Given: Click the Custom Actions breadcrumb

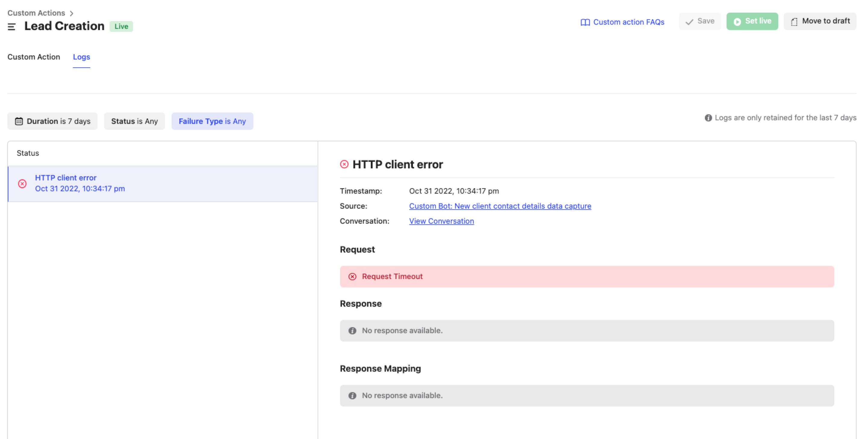Looking at the screenshot, I should (x=36, y=13).
